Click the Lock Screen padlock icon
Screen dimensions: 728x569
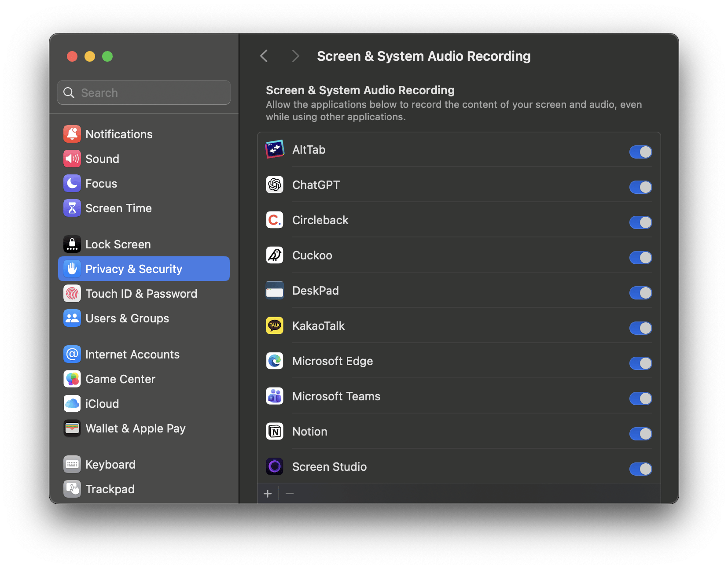[72, 244]
